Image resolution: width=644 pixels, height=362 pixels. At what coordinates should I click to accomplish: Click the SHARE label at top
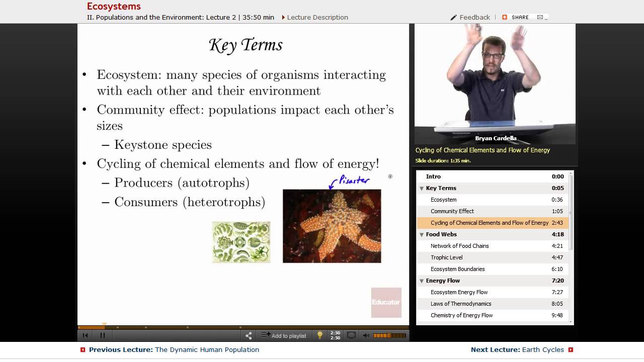(x=520, y=17)
